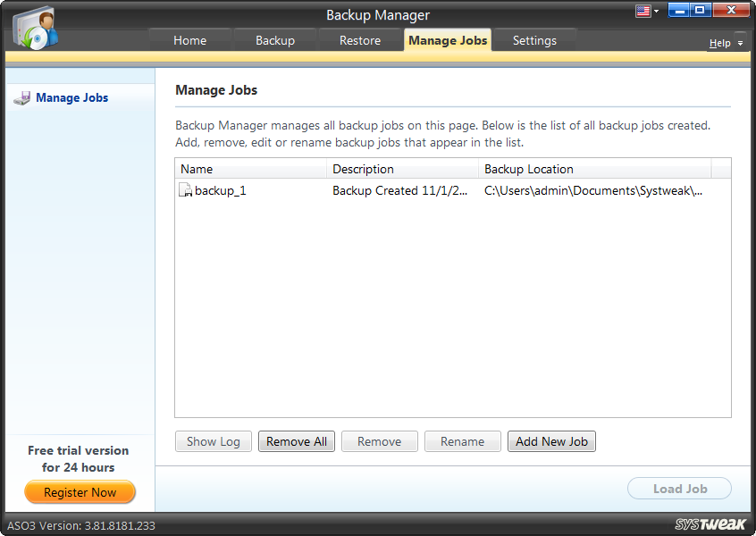Open the Backup tab
The height and width of the screenshot is (536, 756).
[x=274, y=40]
